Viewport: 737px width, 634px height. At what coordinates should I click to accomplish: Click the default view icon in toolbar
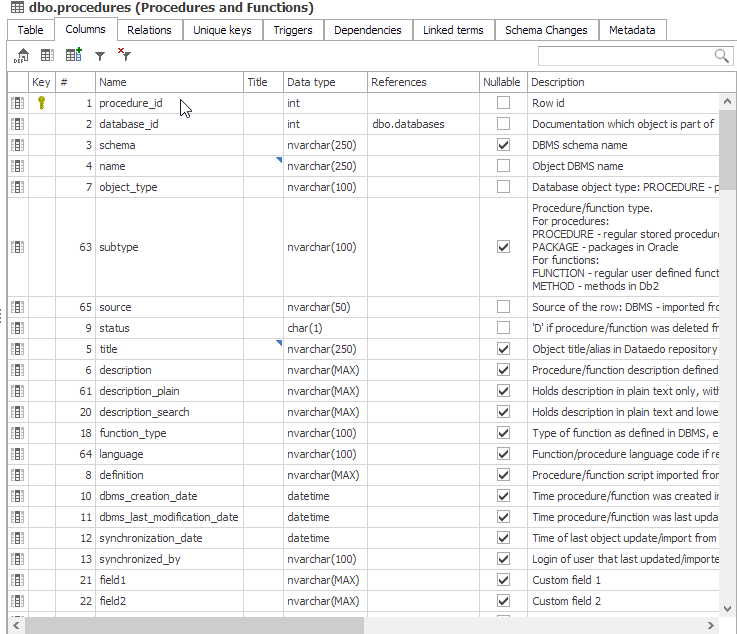tap(22, 56)
